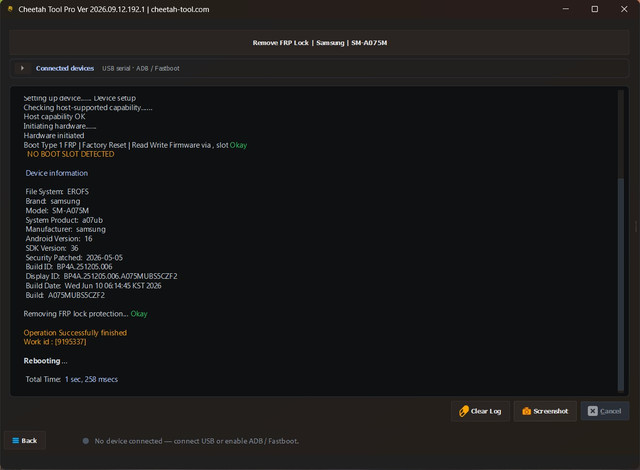
Task: Select the Connected devices label
Action: [x=65, y=68]
